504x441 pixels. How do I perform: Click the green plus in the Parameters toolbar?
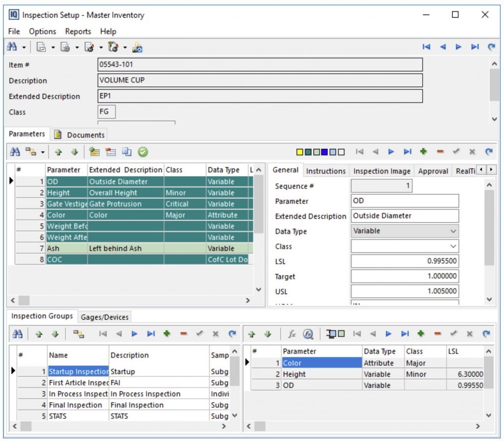coord(423,152)
